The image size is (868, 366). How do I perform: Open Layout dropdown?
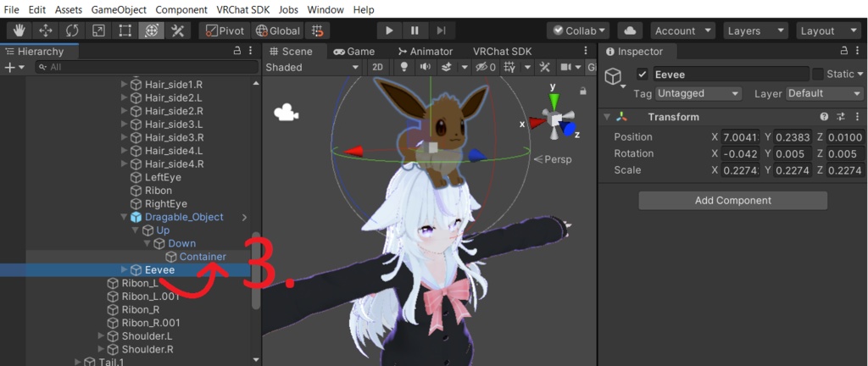coord(829,31)
